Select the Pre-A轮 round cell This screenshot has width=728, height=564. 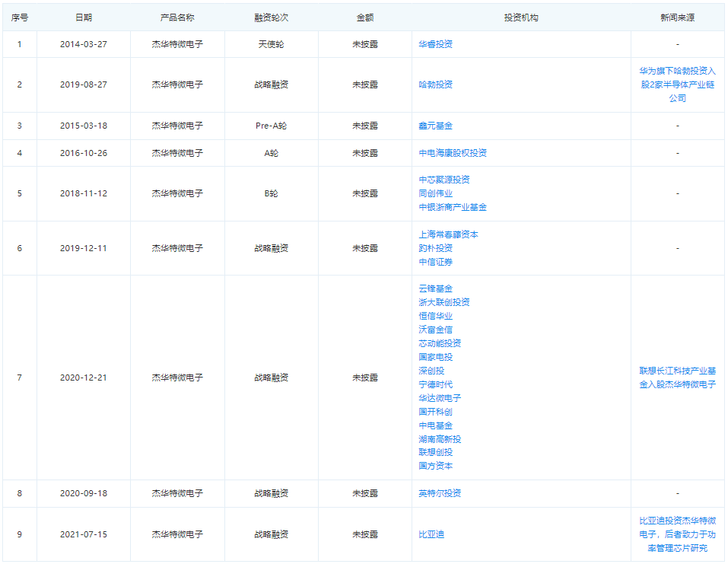271,126
